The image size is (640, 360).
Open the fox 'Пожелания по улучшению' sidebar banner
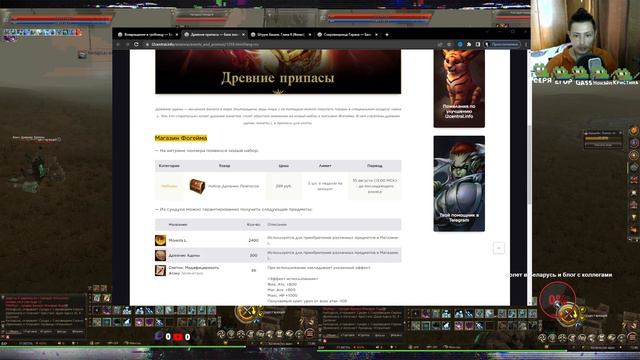click(459, 88)
